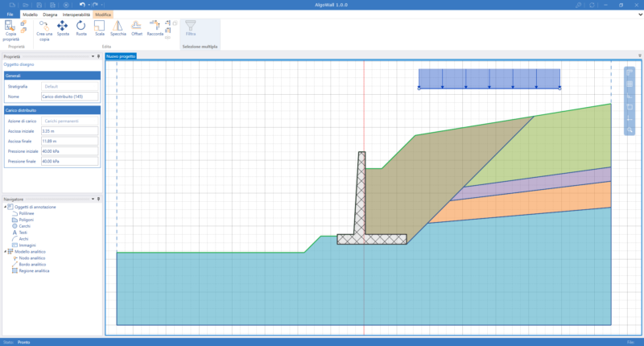Click the Pressione iniziale input field
Image resolution: width=644 pixels, height=346 pixels.
69,151
